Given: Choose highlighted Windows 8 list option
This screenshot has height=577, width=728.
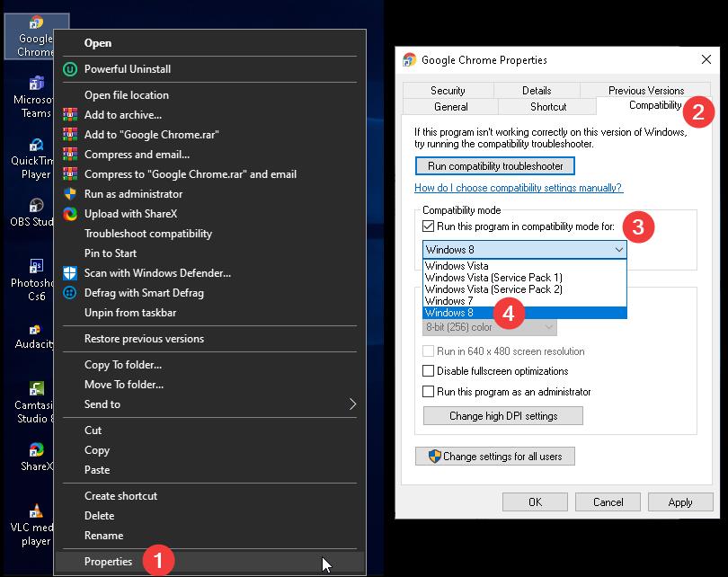Looking at the screenshot, I should [525, 313].
